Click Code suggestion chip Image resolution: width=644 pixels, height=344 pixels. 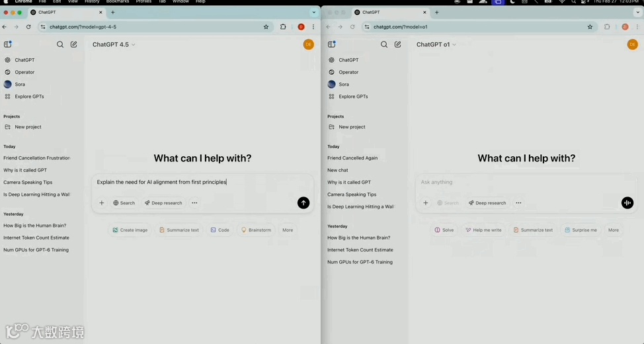pyautogui.click(x=220, y=230)
